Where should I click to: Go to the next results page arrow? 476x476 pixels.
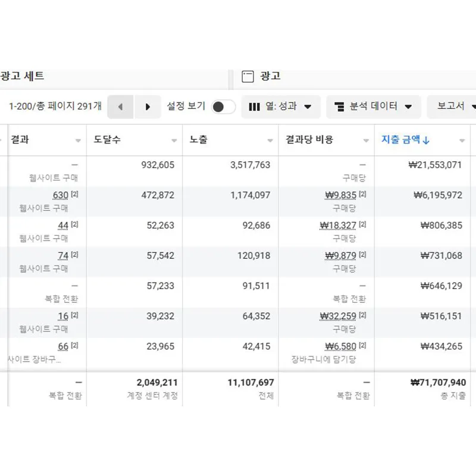click(x=148, y=107)
